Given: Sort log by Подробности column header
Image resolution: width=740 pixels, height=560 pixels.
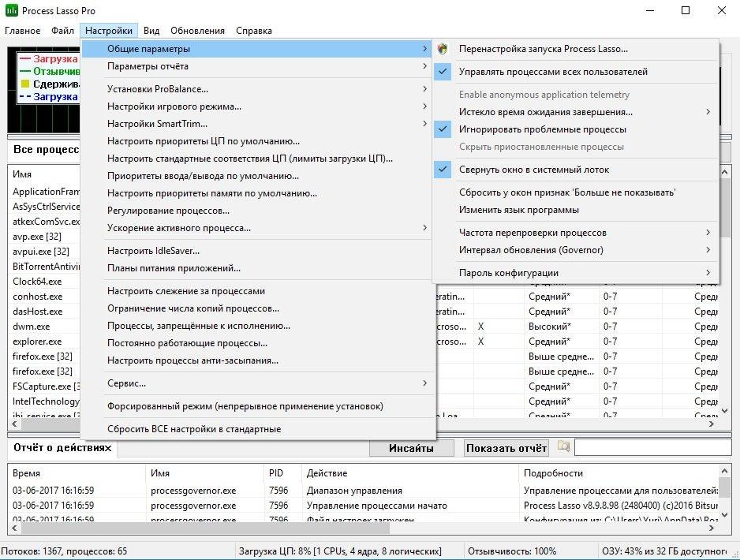Looking at the screenshot, I should click(619, 473).
